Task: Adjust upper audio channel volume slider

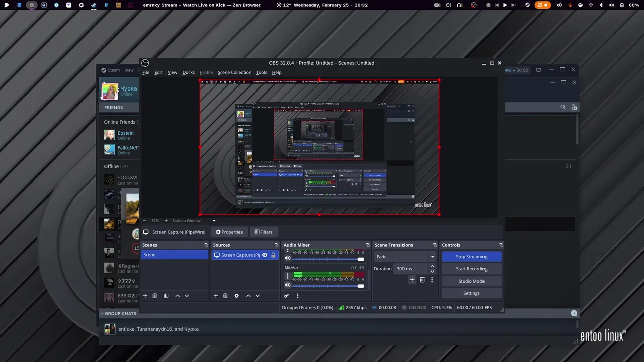Action: point(328,259)
